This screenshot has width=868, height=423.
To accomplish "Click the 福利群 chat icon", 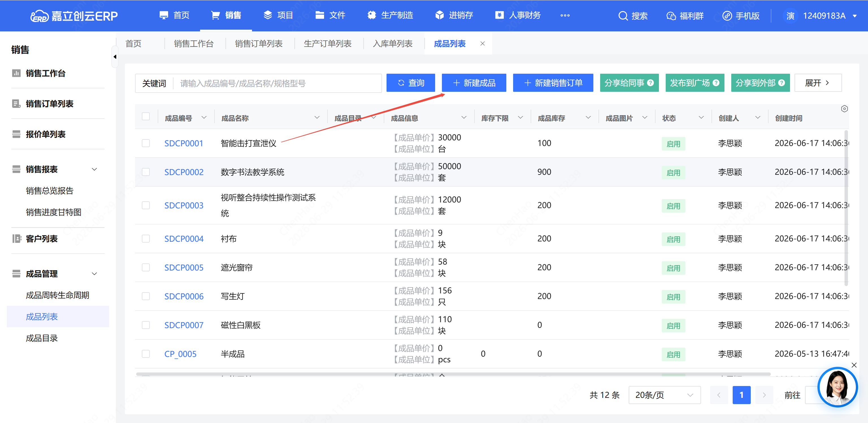I will tap(671, 16).
